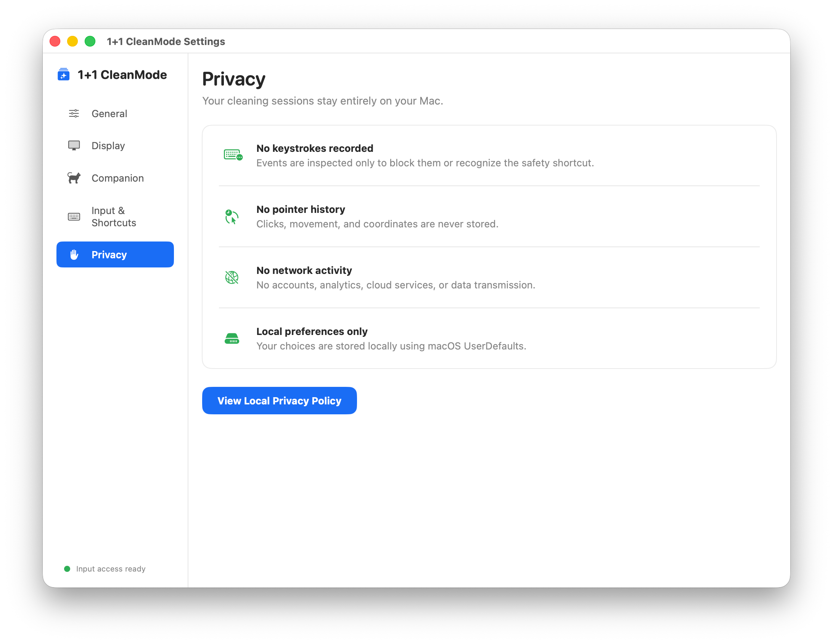Screen dimensions: 833x644
Task: Click the 'No pointer history' heading
Action: tap(301, 209)
